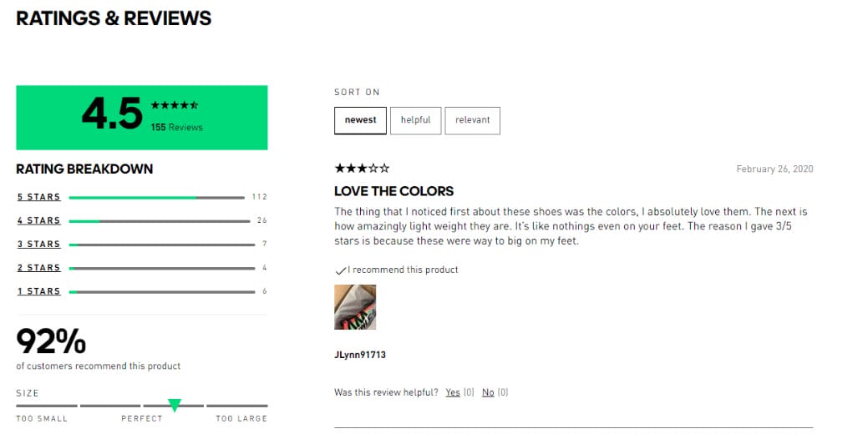Mark review as helpful with Yes
Viewport: 868px width, 434px height.
click(453, 392)
